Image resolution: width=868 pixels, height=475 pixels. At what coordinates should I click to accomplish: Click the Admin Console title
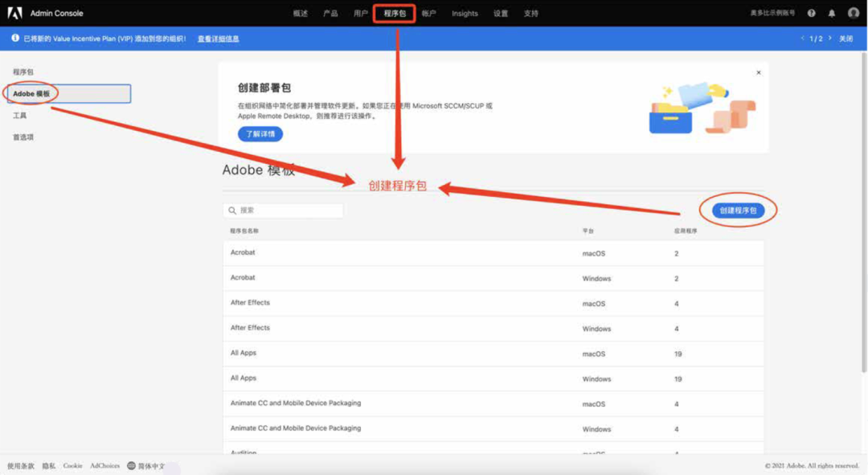pos(56,14)
